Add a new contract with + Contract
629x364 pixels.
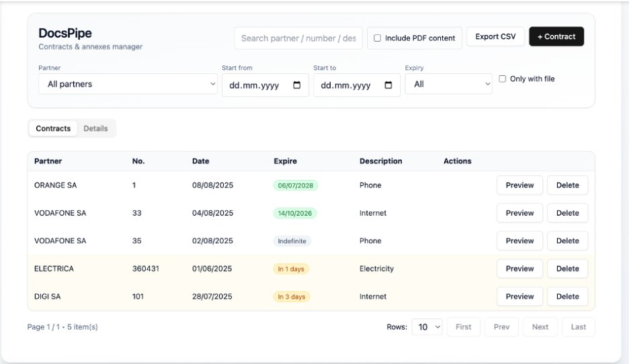tap(556, 36)
